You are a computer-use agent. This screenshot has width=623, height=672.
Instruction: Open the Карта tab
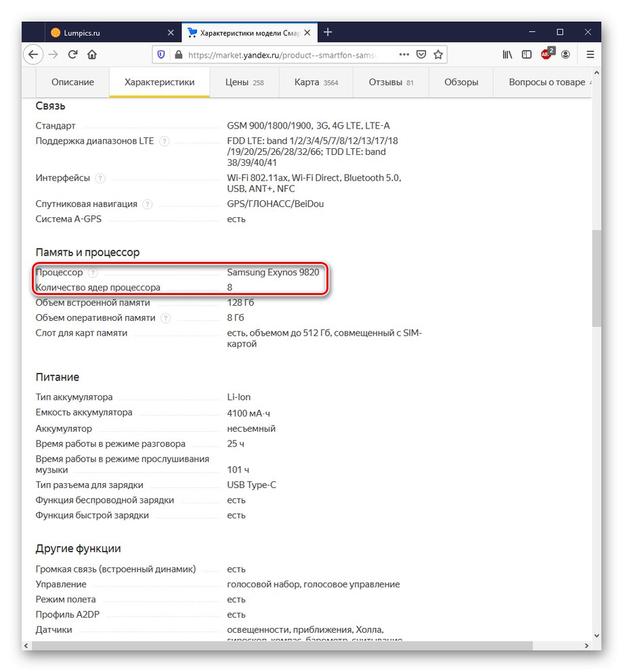tap(316, 82)
